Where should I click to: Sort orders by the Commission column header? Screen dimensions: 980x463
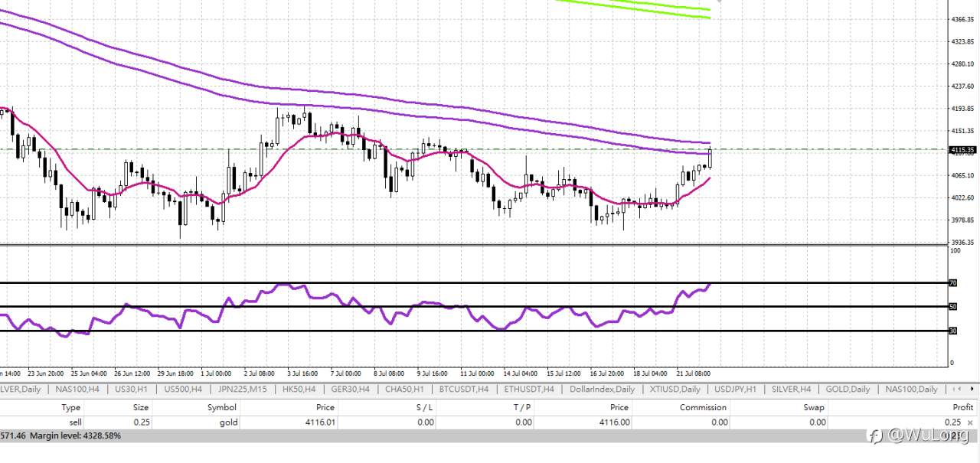(x=703, y=407)
